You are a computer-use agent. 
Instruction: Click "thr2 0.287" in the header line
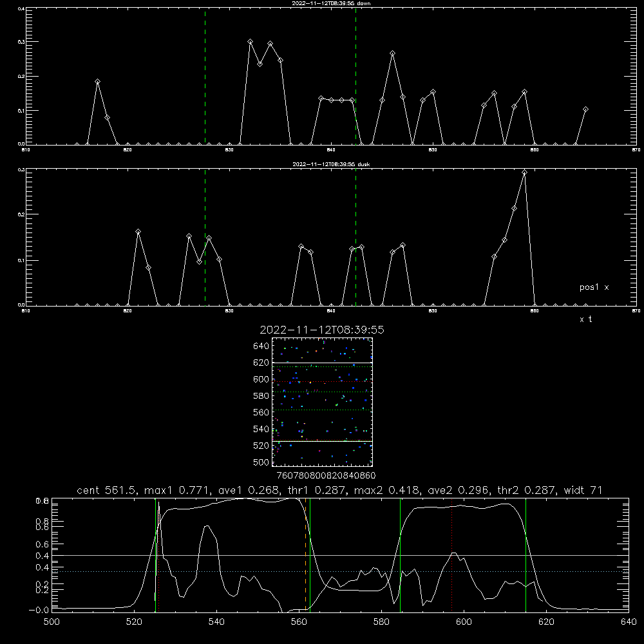pos(527,490)
